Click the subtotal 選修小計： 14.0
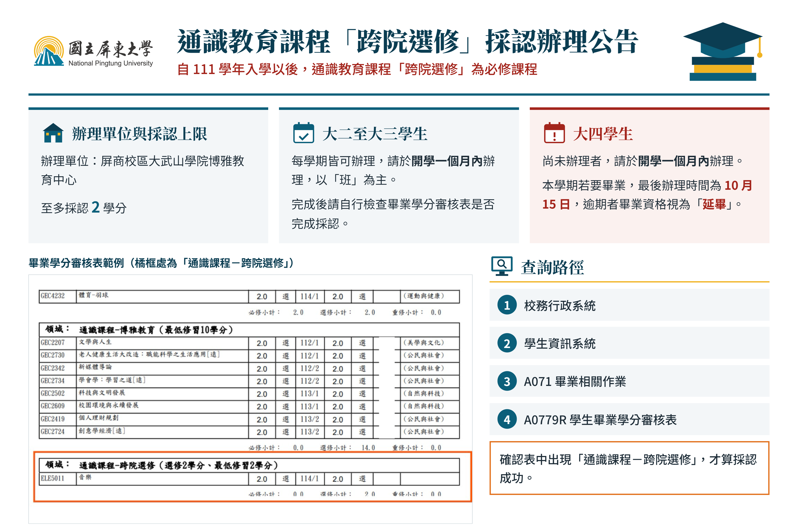798x532 pixels. click(x=347, y=448)
